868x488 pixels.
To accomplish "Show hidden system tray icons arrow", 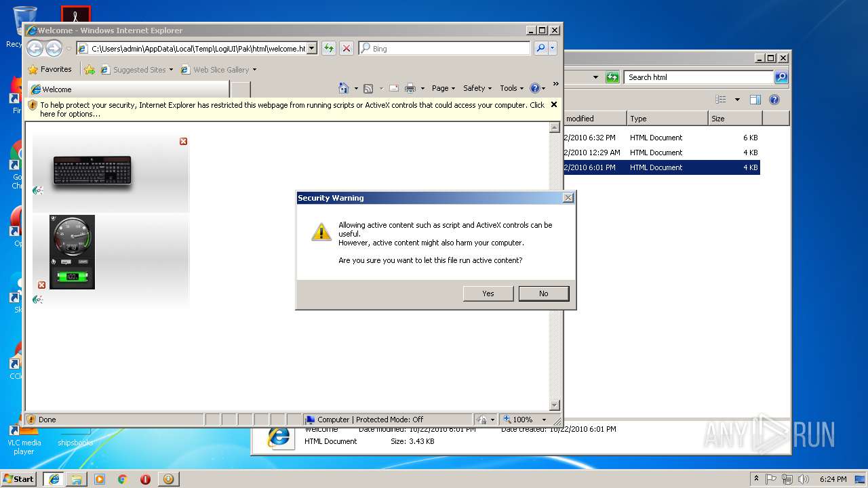I will [756, 479].
